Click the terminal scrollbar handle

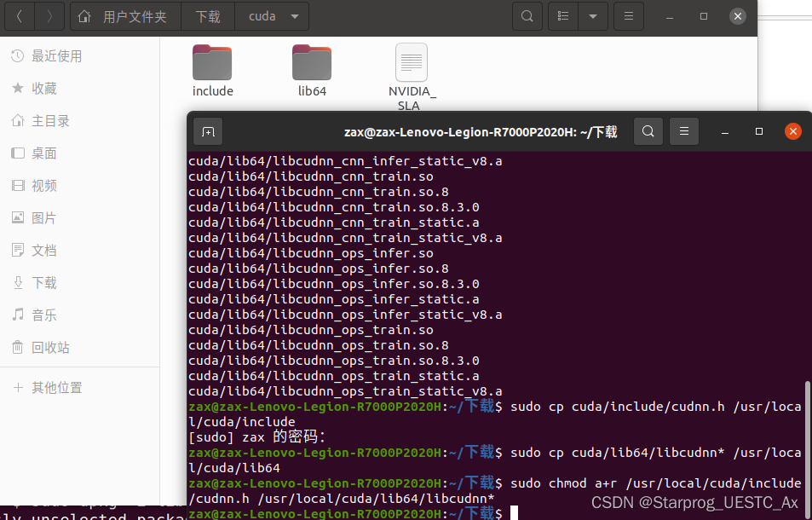pyautogui.click(x=807, y=449)
